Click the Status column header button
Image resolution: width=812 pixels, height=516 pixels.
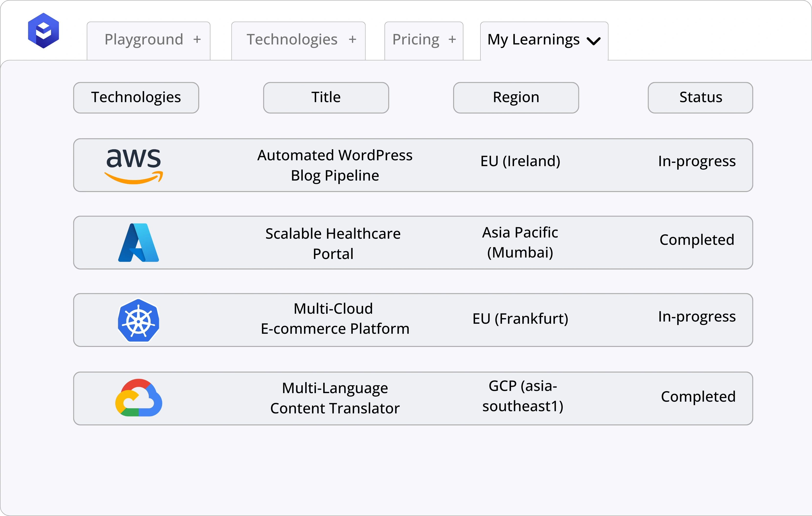click(x=700, y=97)
